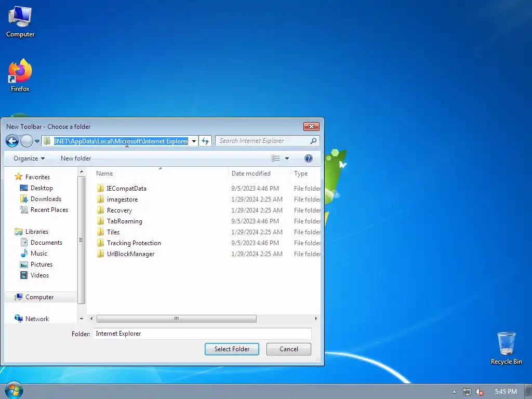
Task: Click the muted volume tray icon
Action: (x=480, y=392)
